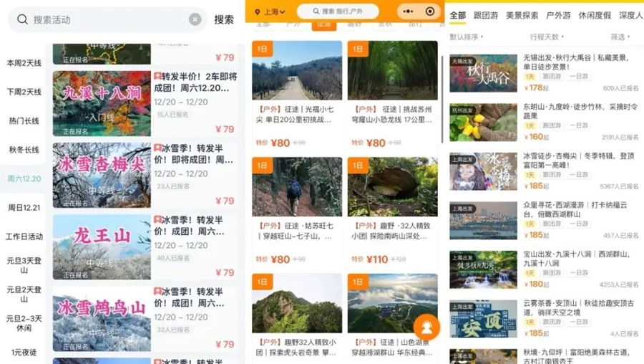This screenshot has width=644, height=364.
Task: Click the 搜索活动 search input field
Action: click(x=107, y=19)
